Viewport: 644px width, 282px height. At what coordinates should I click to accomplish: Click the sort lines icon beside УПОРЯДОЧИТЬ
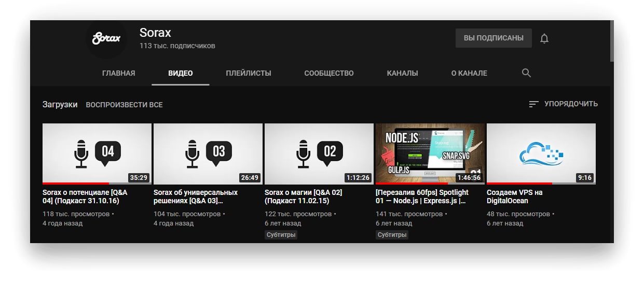click(x=533, y=104)
